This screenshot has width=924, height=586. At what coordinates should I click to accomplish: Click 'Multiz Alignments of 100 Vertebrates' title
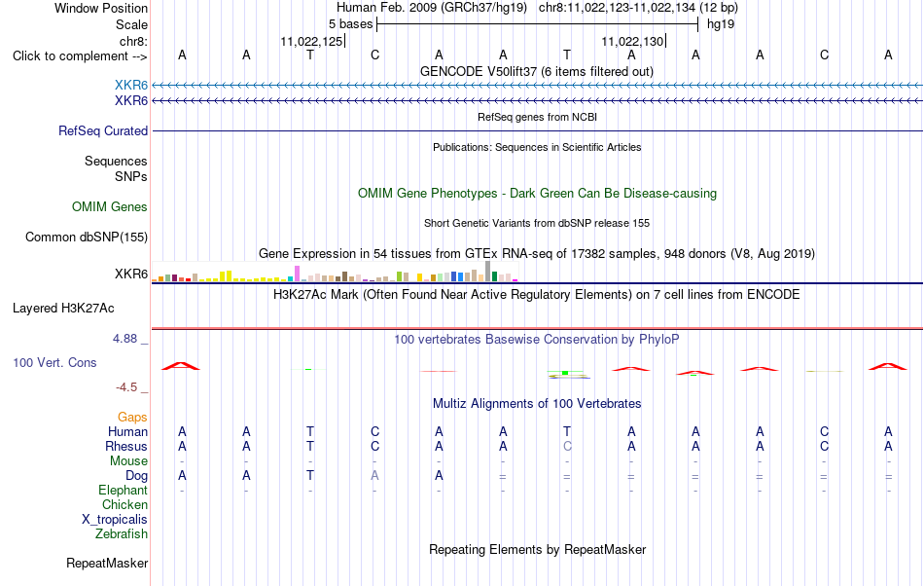[x=537, y=403]
